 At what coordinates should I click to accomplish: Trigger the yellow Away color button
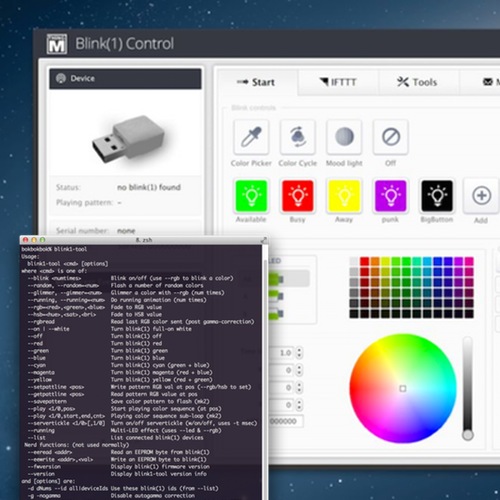click(344, 196)
